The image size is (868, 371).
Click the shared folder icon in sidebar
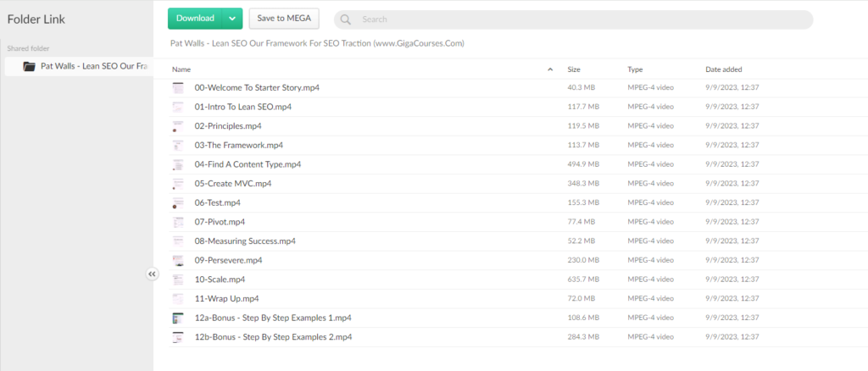[29, 66]
